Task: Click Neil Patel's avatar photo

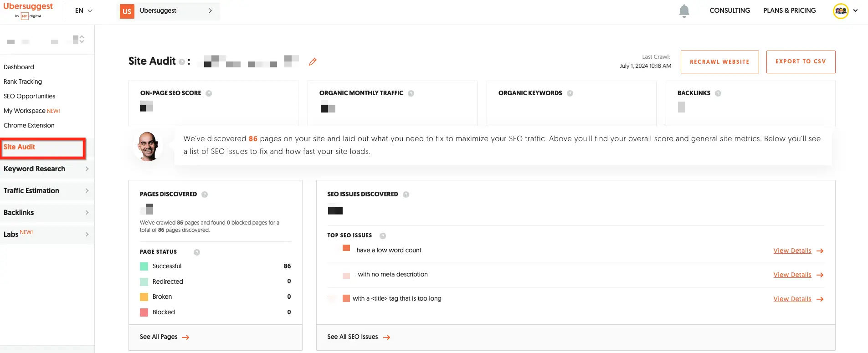Action: tap(148, 146)
